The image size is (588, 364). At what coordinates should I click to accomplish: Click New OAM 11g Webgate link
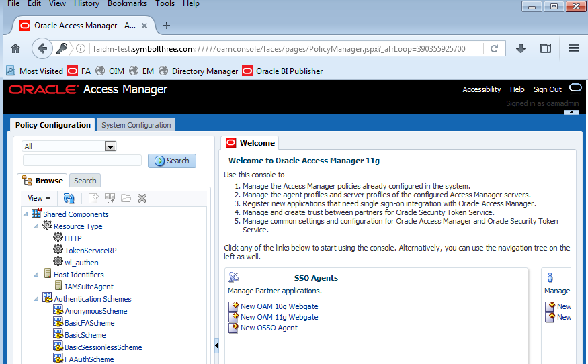279,317
